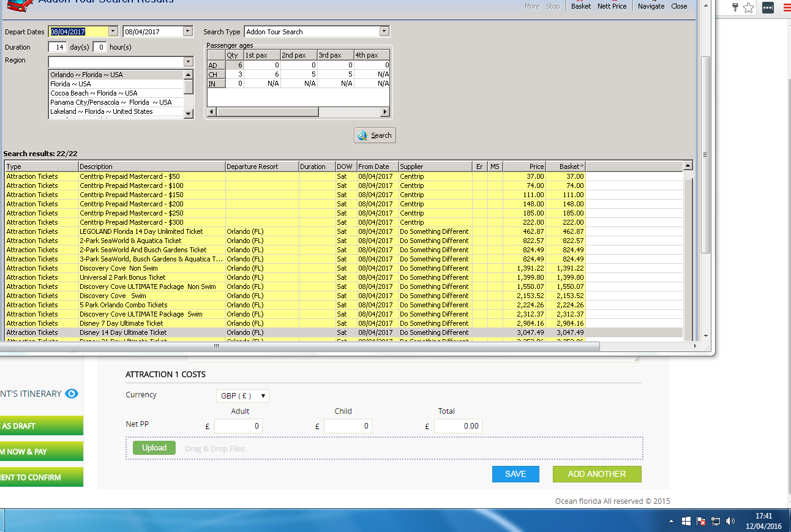The width and height of the screenshot is (791, 532).
Task: Select the Disney 7 Day Ultimate Ticket row
Action: click(343, 323)
